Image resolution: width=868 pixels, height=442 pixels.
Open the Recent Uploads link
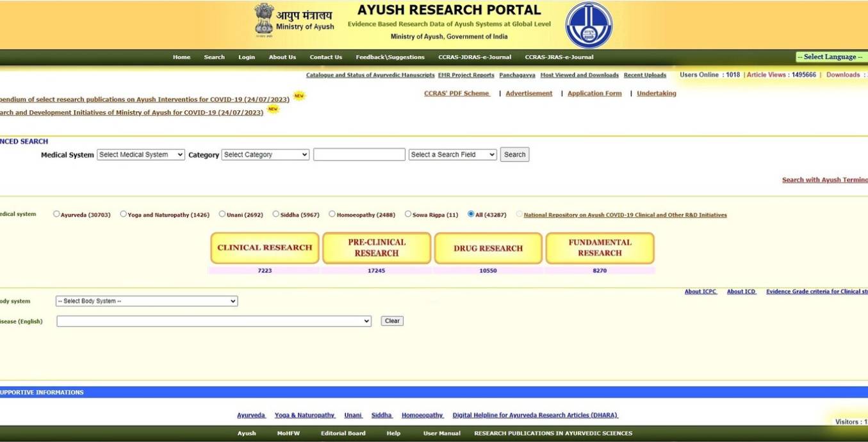(x=645, y=75)
